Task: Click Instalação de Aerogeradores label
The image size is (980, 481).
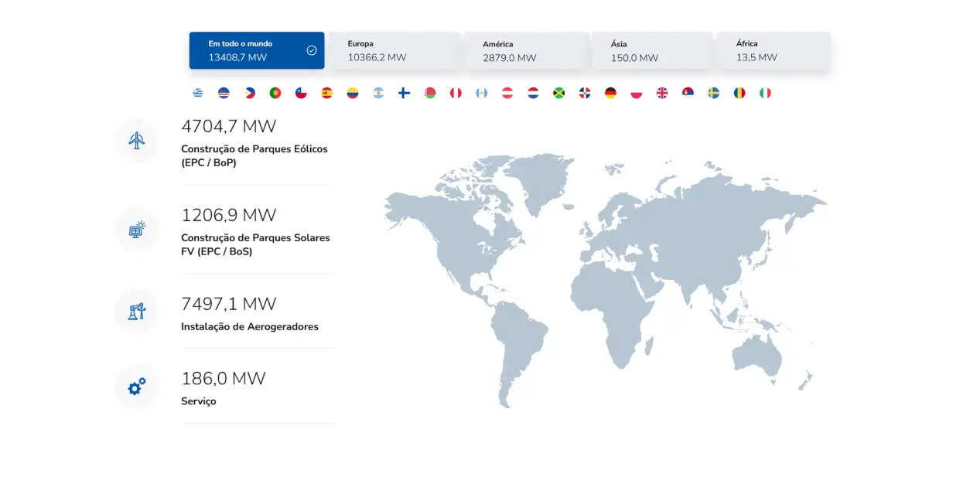Action: pyautogui.click(x=249, y=326)
